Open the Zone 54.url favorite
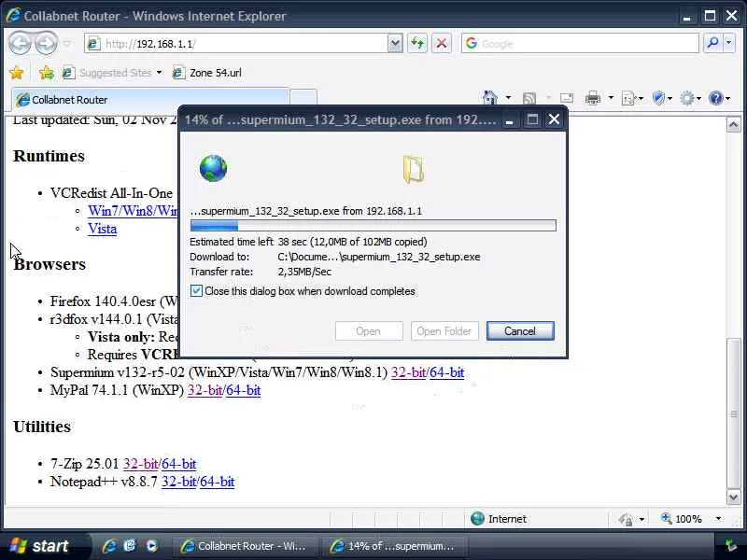The image size is (747, 560). 206,73
